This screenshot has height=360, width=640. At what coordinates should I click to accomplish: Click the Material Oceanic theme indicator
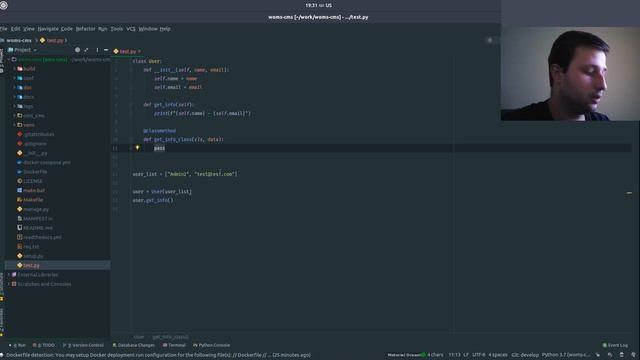pyautogui.click(x=406, y=355)
